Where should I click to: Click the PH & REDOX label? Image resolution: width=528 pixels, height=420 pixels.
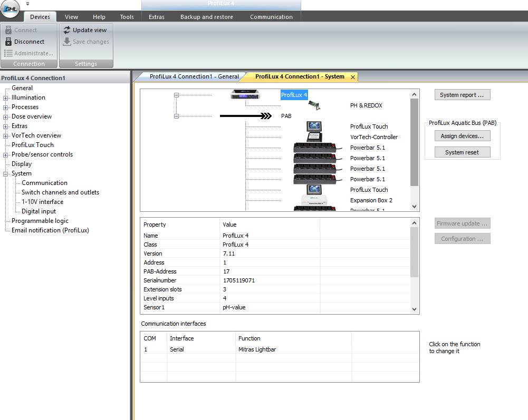[x=366, y=105]
